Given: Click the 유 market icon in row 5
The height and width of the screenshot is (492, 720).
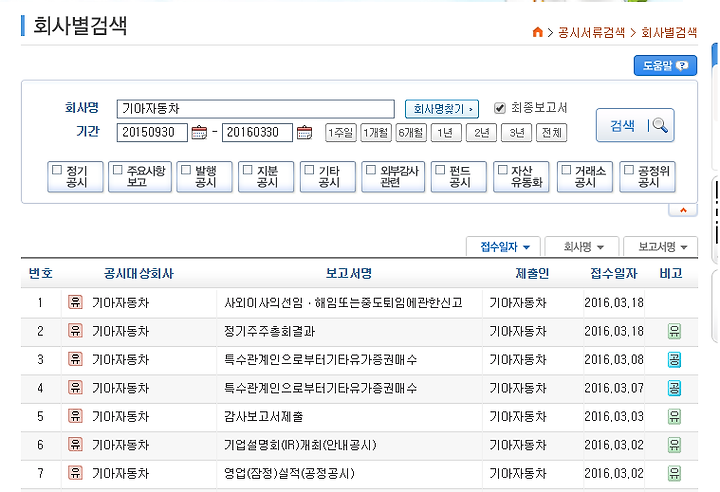Looking at the screenshot, I should (75, 416).
